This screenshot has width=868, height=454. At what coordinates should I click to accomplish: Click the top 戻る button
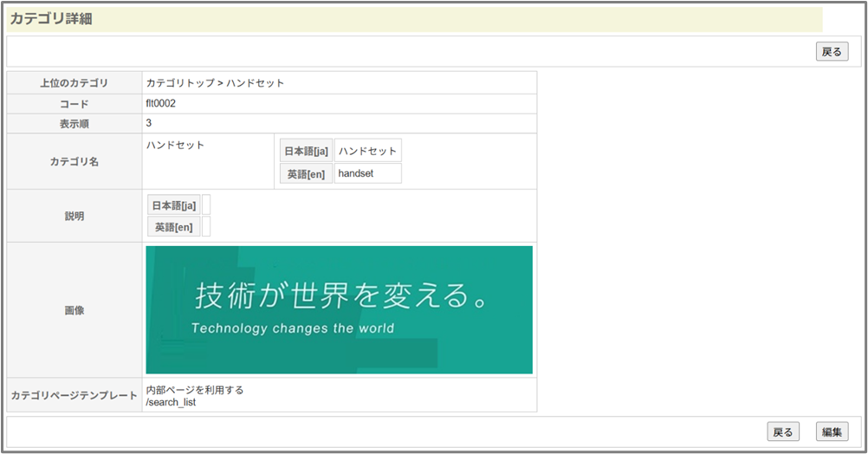832,52
